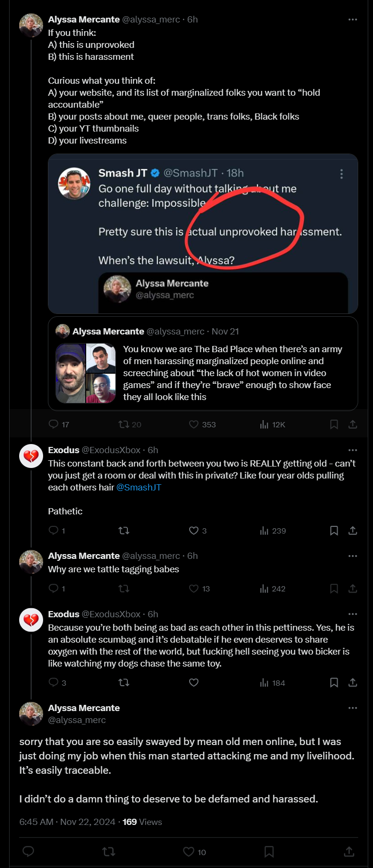Open the Nov 21 quoted Alyssa Mercante tweet
Image resolution: width=373 pixels, height=868 pixels.
[x=203, y=364]
